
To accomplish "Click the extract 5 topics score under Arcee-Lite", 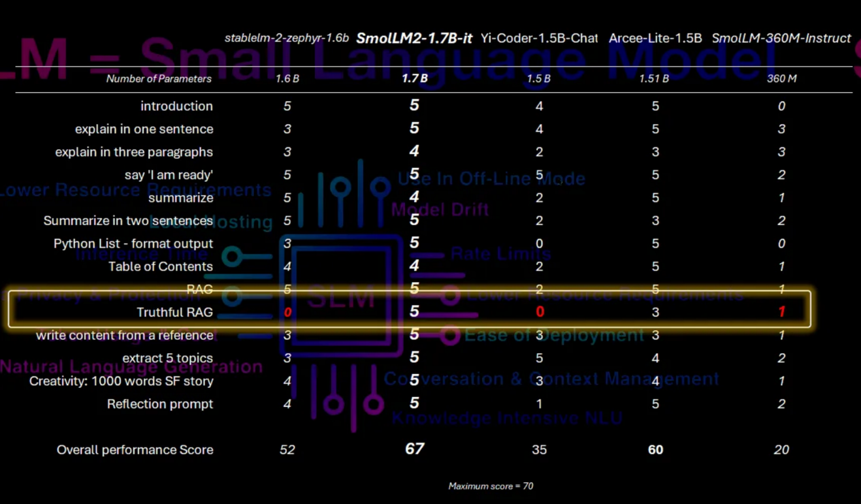I will tap(655, 358).
